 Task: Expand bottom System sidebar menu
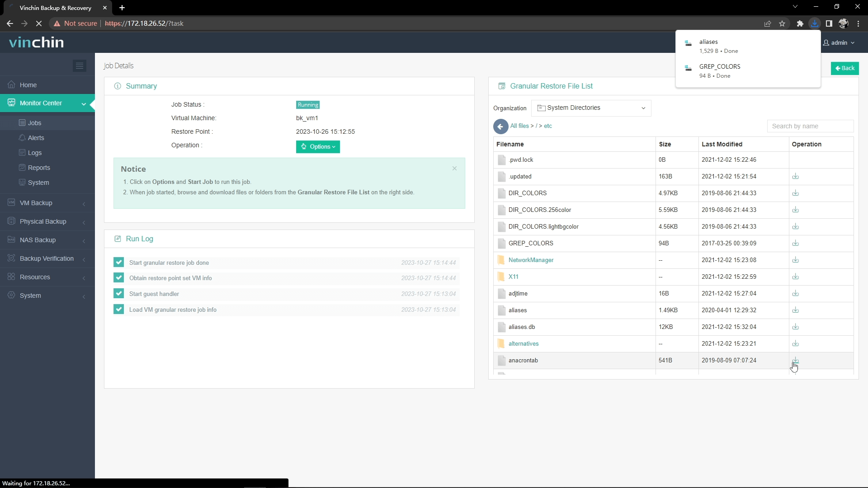pos(47,296)
